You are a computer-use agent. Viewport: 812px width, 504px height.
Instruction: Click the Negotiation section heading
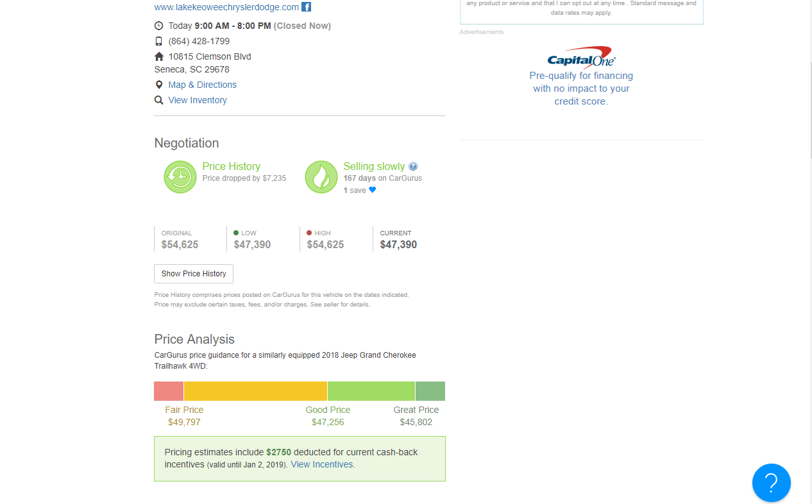coord(187,143)
